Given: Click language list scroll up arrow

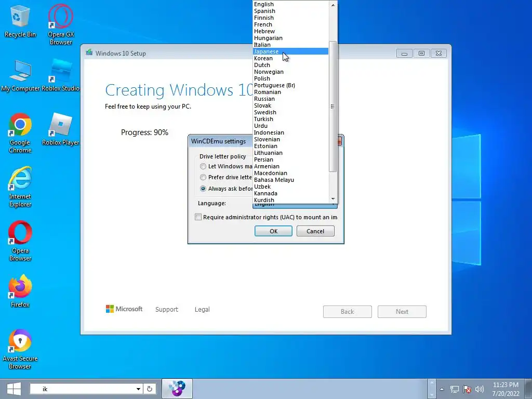Looking at the screenshot, I should click(333, 5).
